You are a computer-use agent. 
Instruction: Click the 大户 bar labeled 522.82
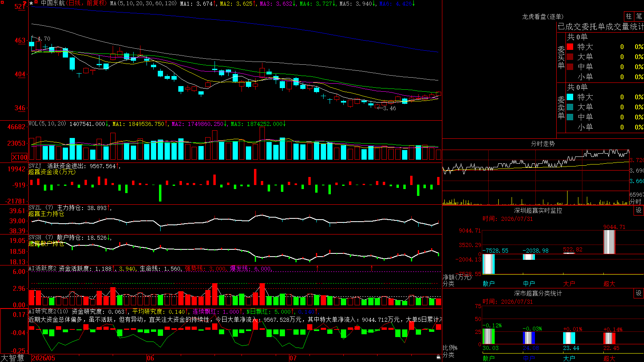pyautogui.click(x=569, y=253)
